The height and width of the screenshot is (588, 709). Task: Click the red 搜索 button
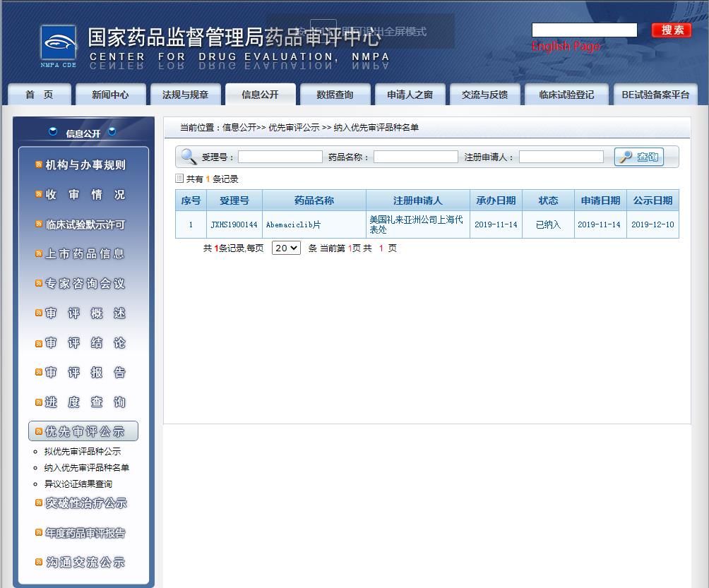(672, 30)
